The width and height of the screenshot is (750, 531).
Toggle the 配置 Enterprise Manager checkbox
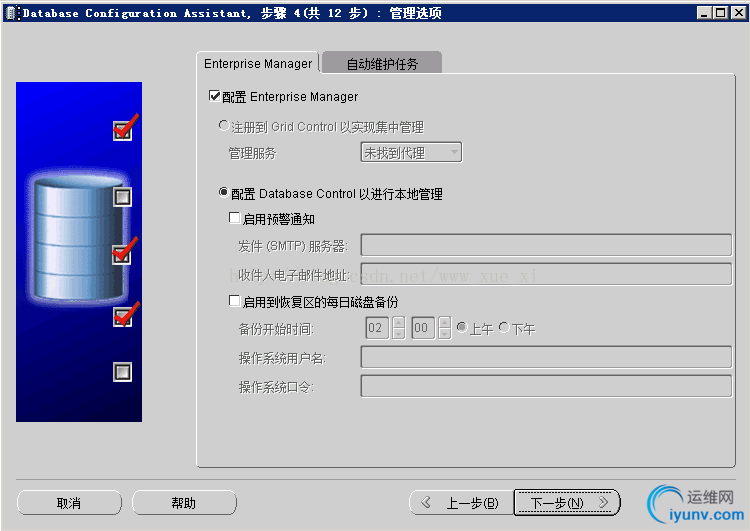click(214, 96)
